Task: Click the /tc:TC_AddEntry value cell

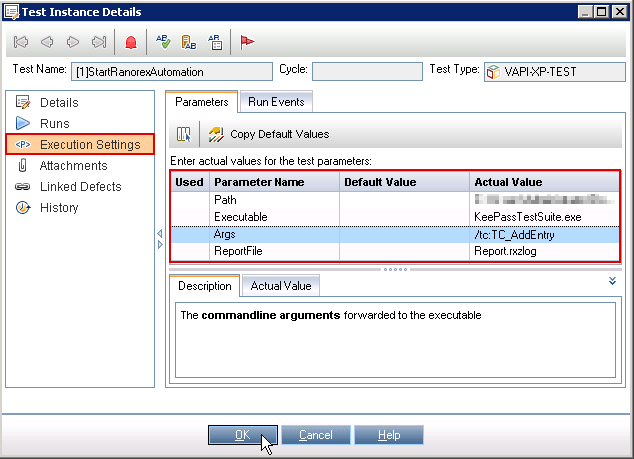Action: (x=544, y=235)
